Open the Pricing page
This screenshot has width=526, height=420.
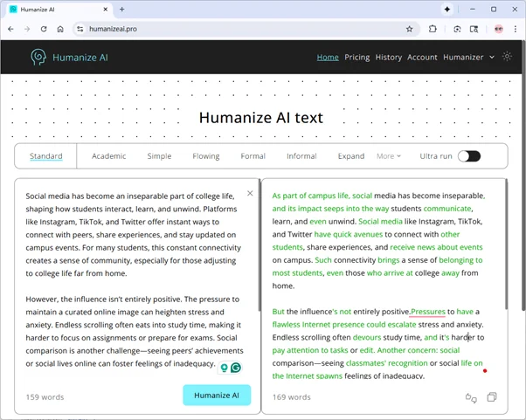click(356, 58)
